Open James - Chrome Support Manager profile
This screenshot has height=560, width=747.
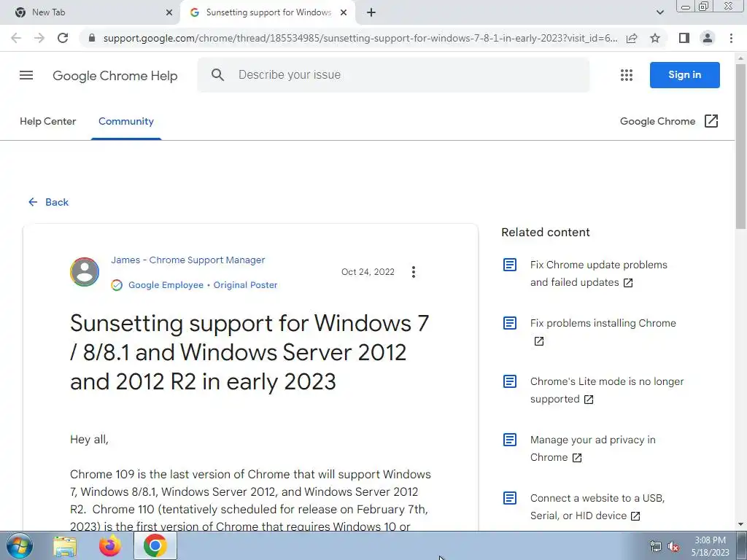point(187,260)
